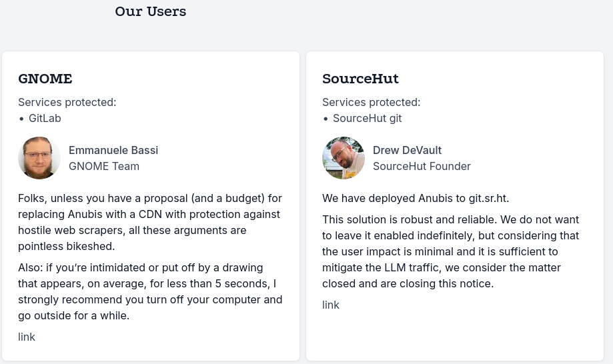
Task: Select the GitLab list item
Action: click(x=45, y=118)
